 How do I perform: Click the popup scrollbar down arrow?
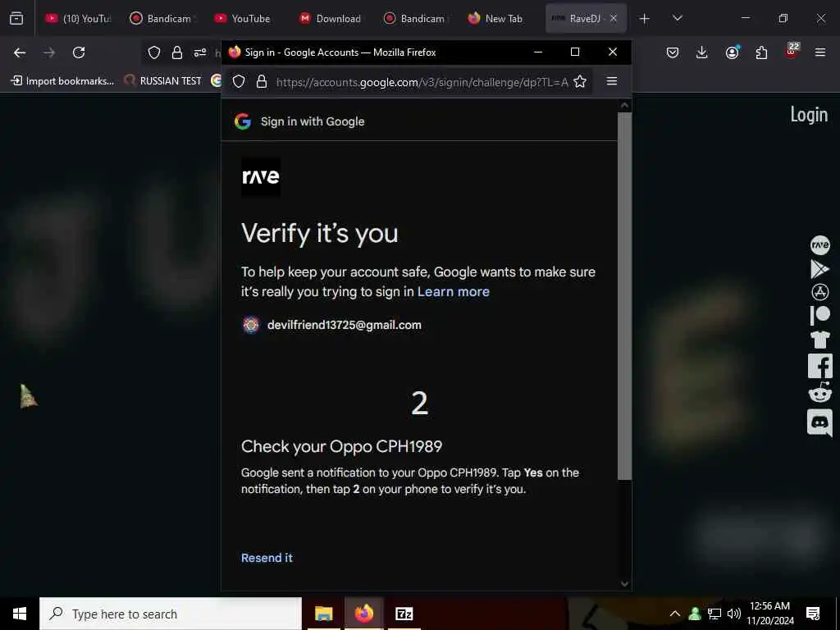click(x=624, y=583)
